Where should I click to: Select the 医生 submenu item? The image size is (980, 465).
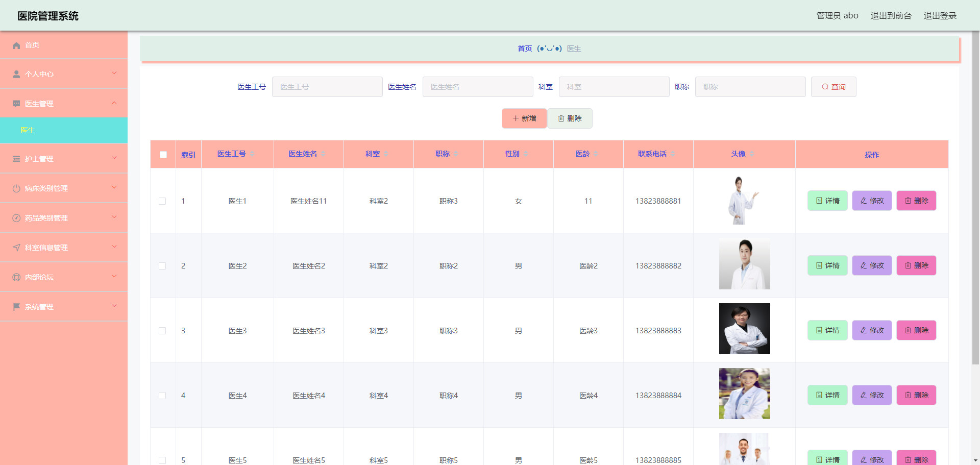(x=64, y=130)
